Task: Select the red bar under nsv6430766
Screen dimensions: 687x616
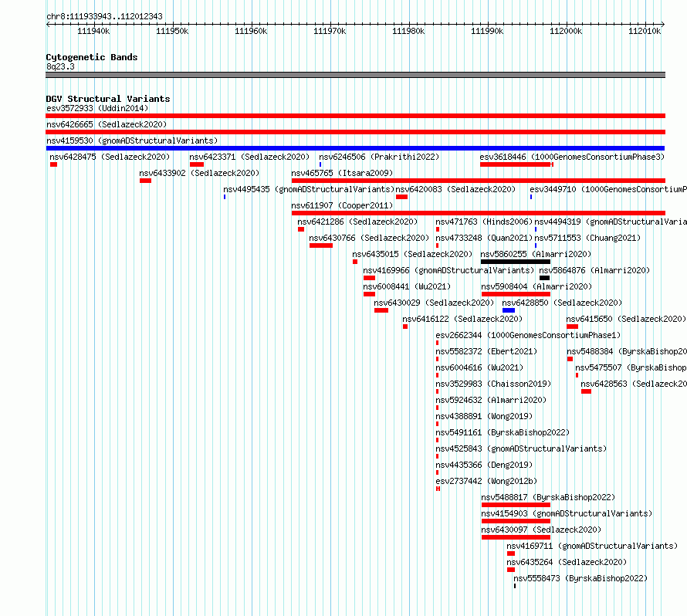Action: click(x=321, y=245)
